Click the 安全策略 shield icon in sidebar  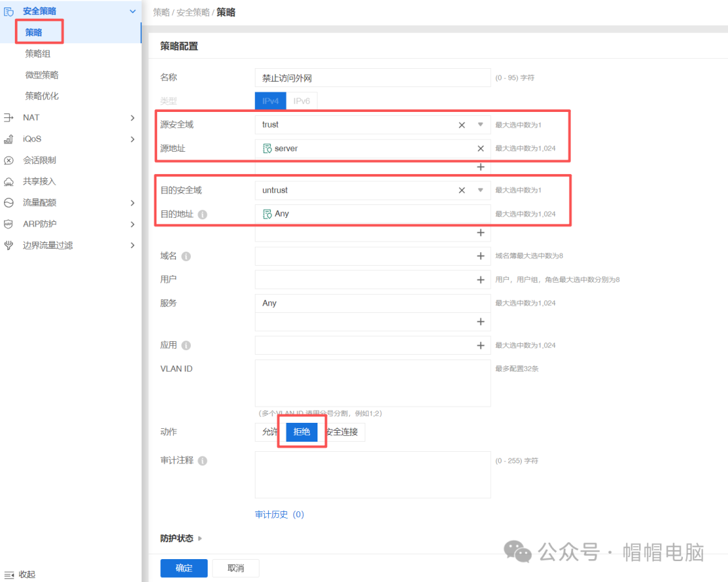click(9, 11)
